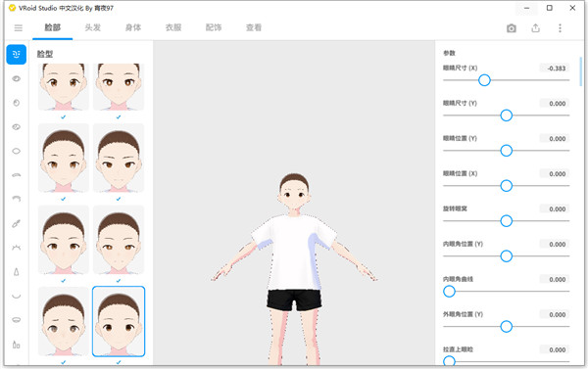Click the 旋转眼窝 value field
The width and height of the screenshot is (588, 369).
pyautogui.click(x=555, y=209)
